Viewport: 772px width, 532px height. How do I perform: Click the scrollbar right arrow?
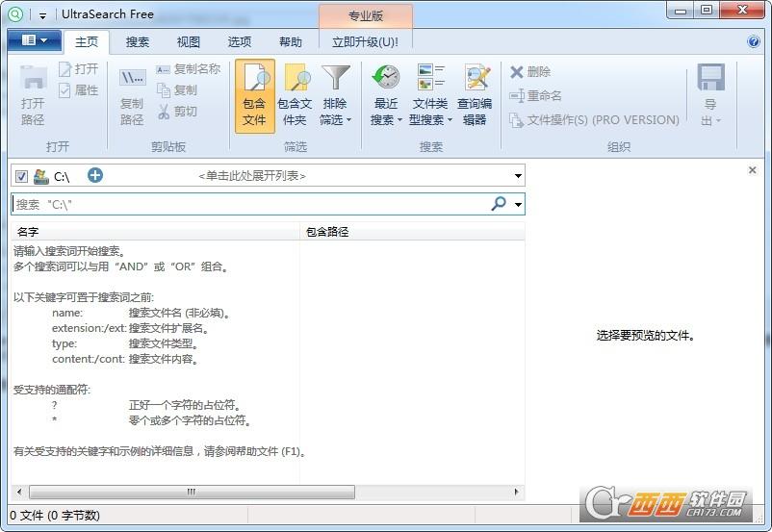click(x=516, y=492)
